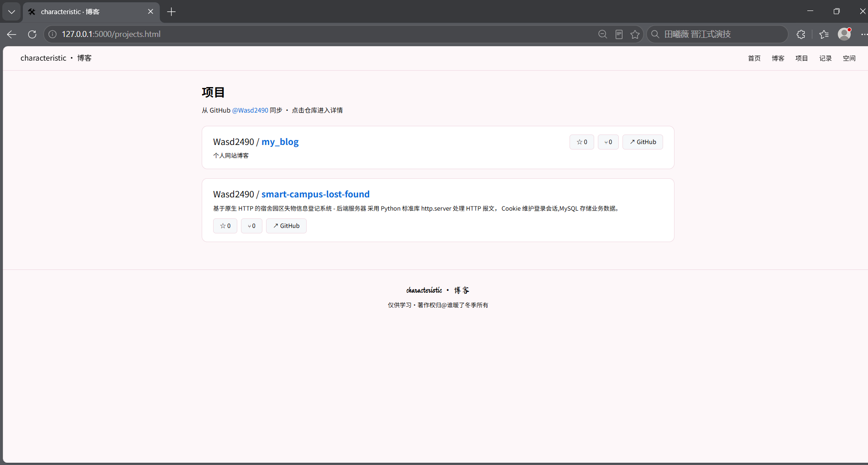Select the characteristic · 博客 browser tab
Image resolution: width=868 pixels, height=465 pixels.
click(91, 12)
